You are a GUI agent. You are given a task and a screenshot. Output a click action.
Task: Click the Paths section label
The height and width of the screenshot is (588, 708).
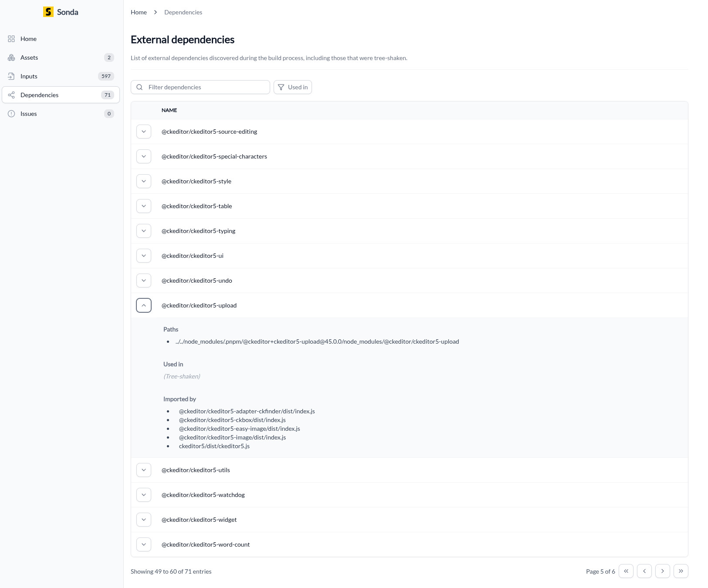[171, 329]
